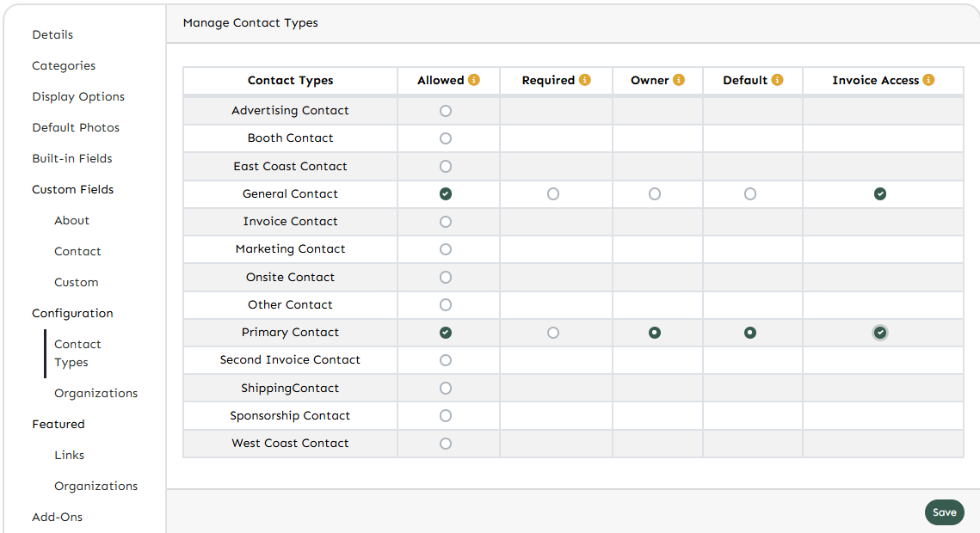
Task: Go to Built-in Fields page
Action: (x=72, y=158)
